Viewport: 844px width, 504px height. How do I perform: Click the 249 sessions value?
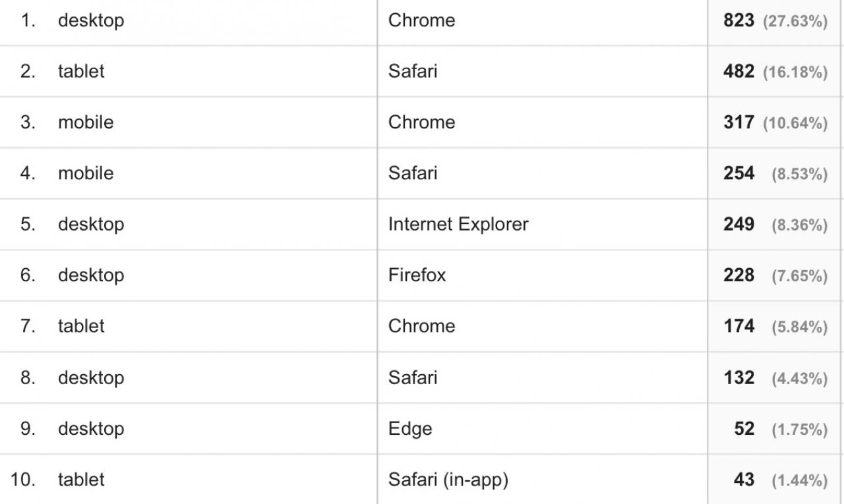click(x=738, y=224)
